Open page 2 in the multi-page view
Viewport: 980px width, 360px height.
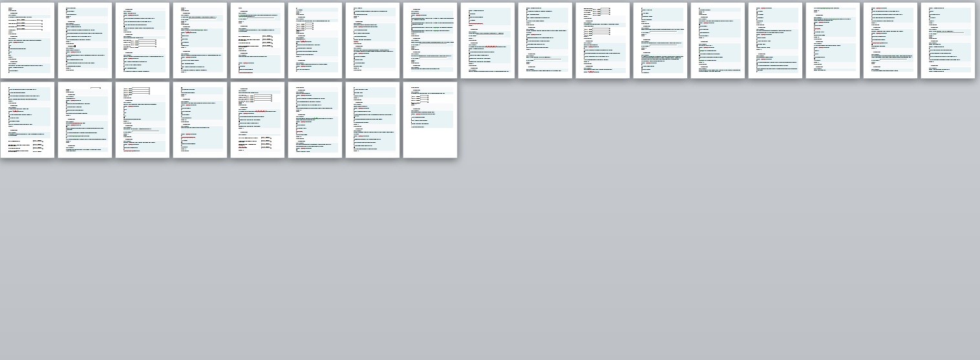pyautogui.click(x=85, y=40)
